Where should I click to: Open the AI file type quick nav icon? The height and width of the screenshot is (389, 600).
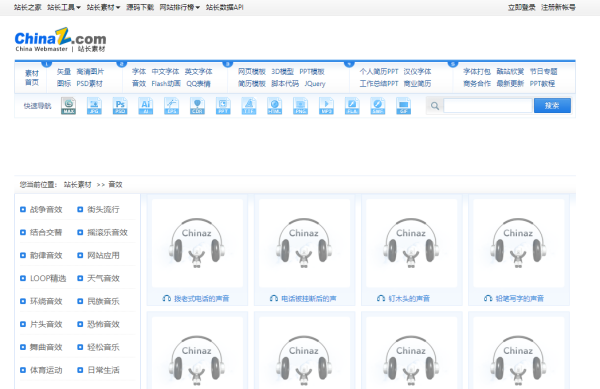point(146,106)
